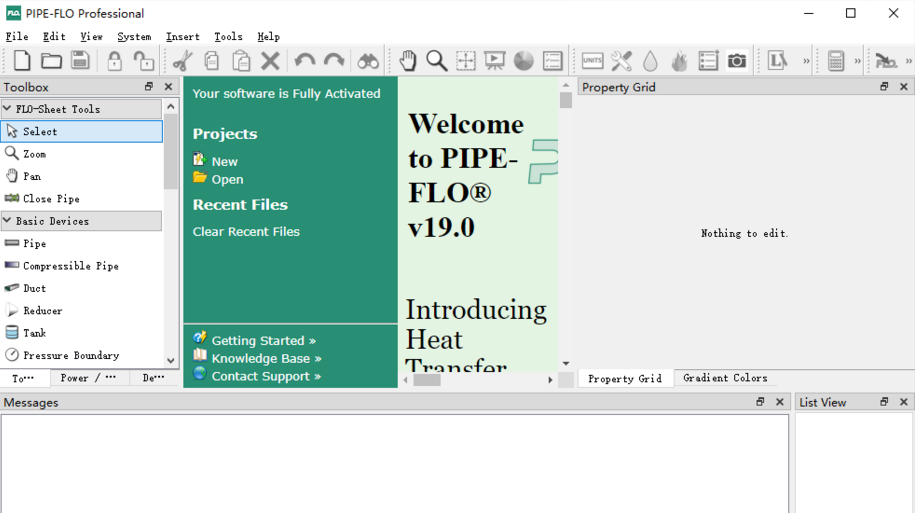
Task: Switch to the Property Grid tab
Action: [625, 378]
